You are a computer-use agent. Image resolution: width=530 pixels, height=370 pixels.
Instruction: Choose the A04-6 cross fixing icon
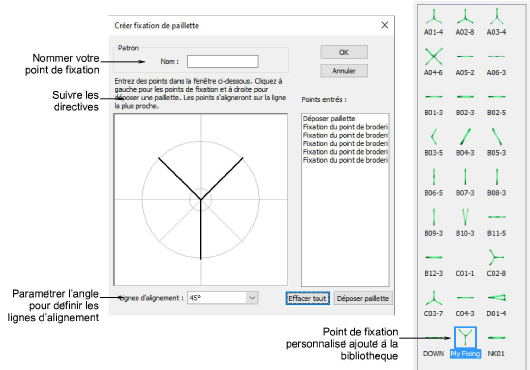point(433,62)
